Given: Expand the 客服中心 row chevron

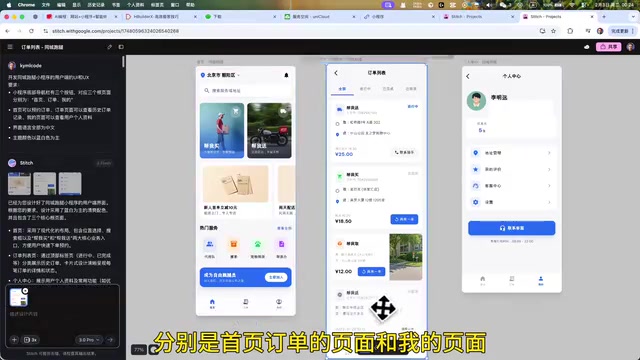Looking at the screenshot, I should coord(549,186).
